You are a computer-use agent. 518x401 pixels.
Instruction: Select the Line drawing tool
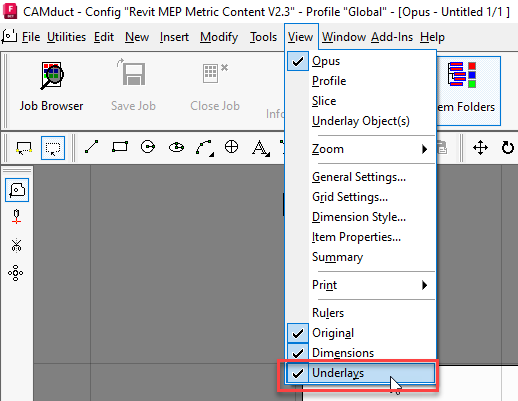click(x=91, y=147)
